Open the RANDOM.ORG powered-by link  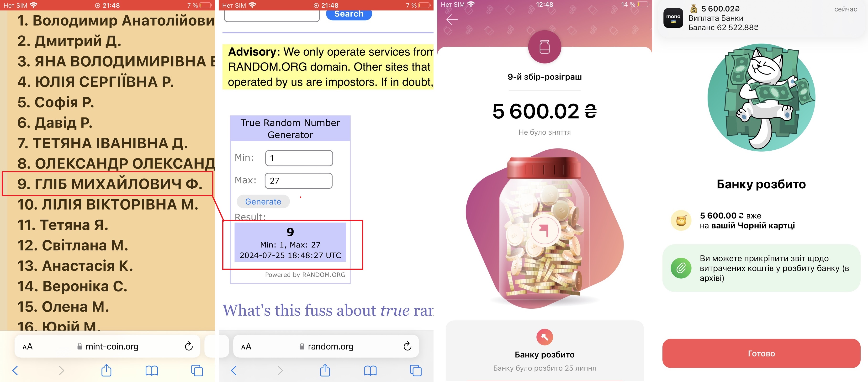pyautogui.click(x=323, y=275)
